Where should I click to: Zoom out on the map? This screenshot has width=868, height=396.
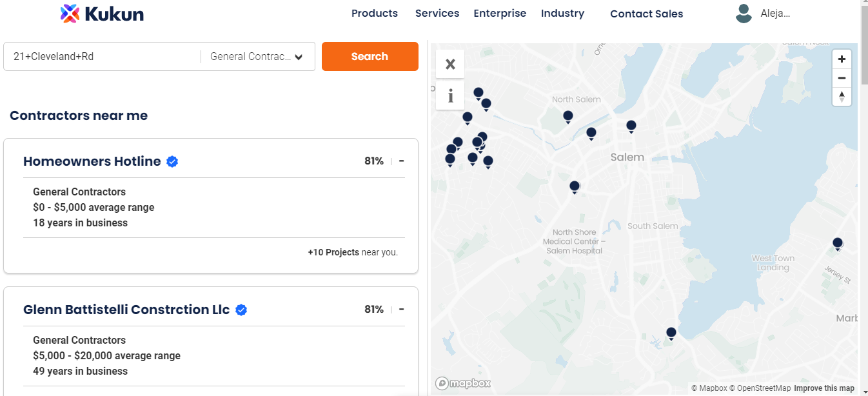pyautogui.click(x=842, y=78)
